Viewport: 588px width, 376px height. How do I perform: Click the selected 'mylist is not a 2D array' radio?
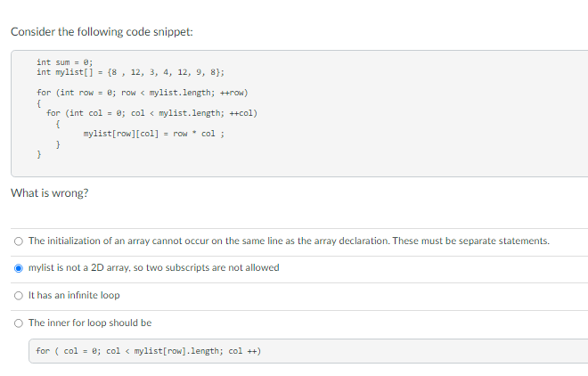pos(19,268)
